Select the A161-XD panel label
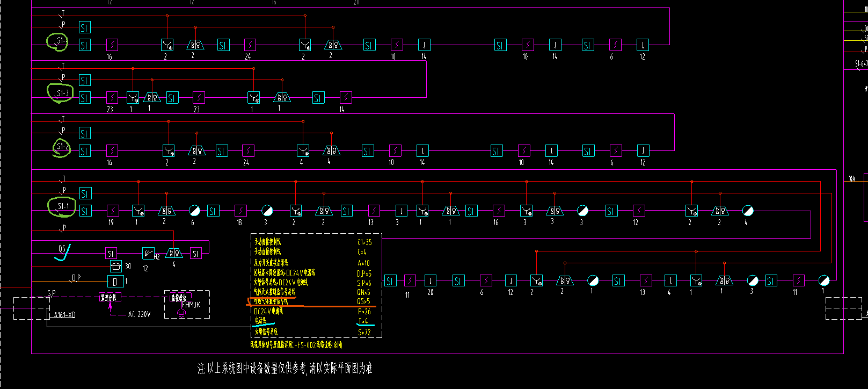Viewport: 868px width, 389px height. coord(65,315)
